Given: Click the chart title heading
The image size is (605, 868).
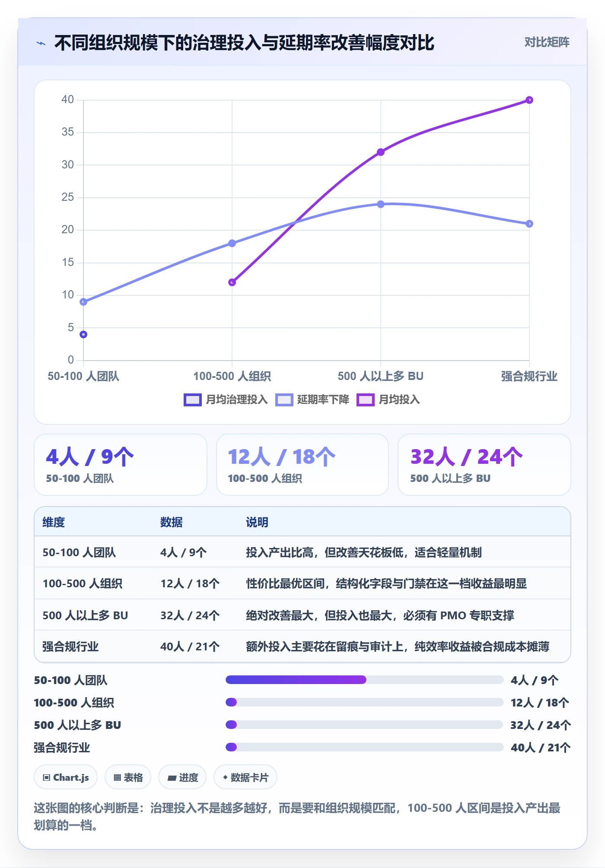Looking at the screenshot, I should pos(244,43).
